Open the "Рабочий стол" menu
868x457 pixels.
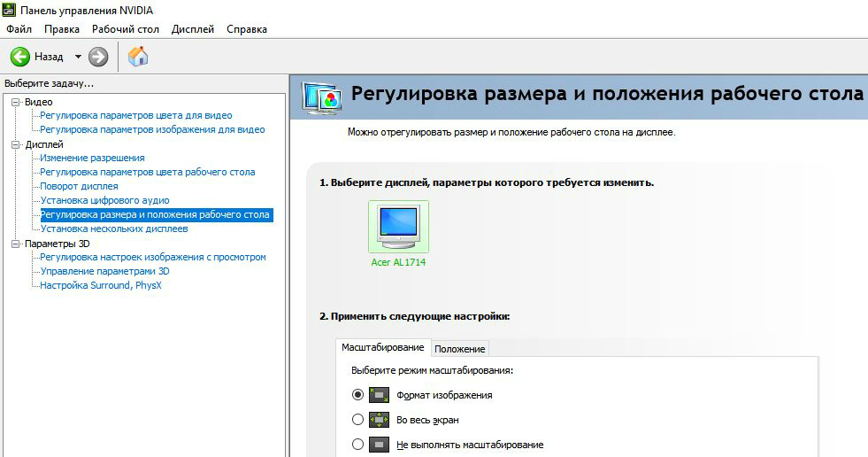click(x=125, y=29)
